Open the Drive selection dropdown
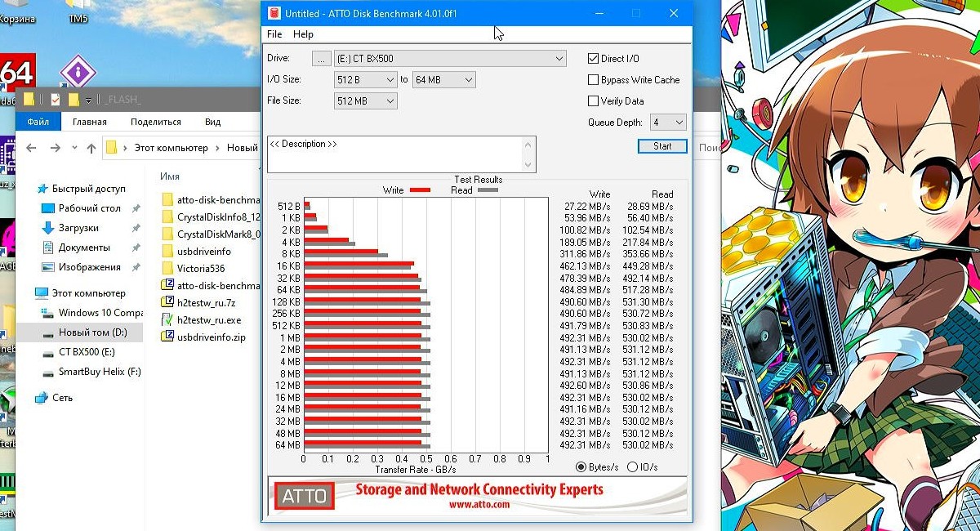 tap(450, 59)
